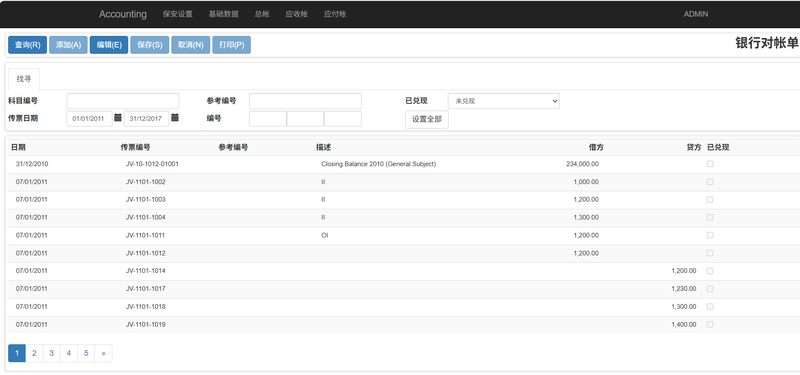Viewport: 800px width, 375px height.
Task: Open the 应付帐 menu
Action: point(335,14)
